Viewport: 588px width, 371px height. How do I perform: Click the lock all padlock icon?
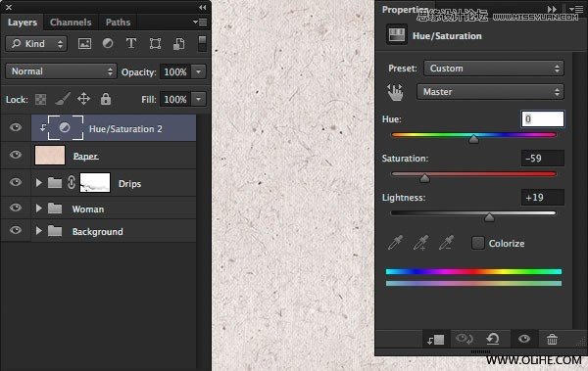(106, 99)
